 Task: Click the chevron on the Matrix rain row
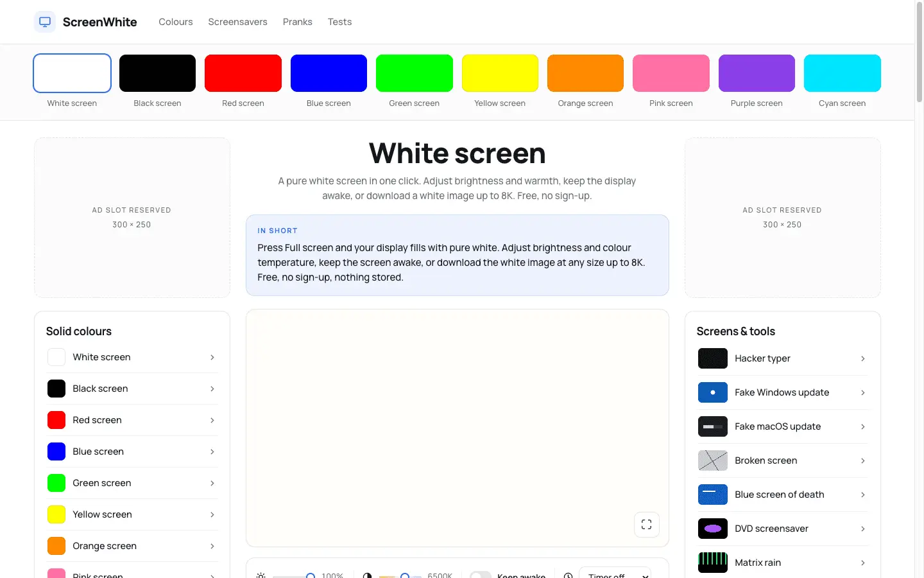(863, 563)
